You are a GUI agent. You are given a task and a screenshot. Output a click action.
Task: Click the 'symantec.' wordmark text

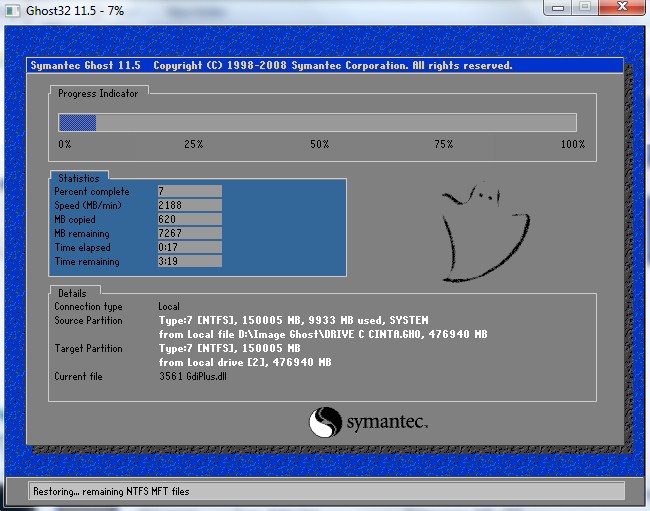pyautogui.click(x=387, y=422)
